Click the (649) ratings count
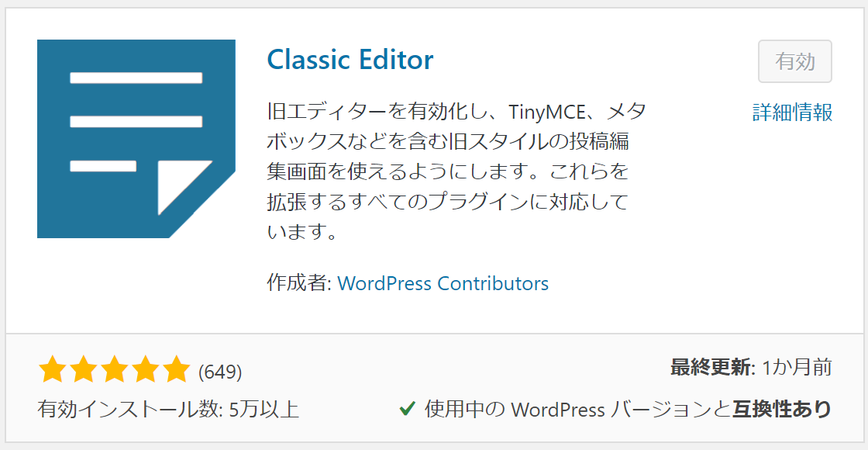Image resolution: width=868 pixels, height=450 pixels. [220, 372]
